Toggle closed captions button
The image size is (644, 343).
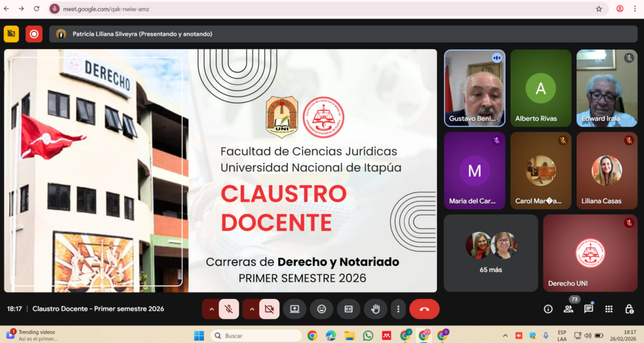point(348,309)
